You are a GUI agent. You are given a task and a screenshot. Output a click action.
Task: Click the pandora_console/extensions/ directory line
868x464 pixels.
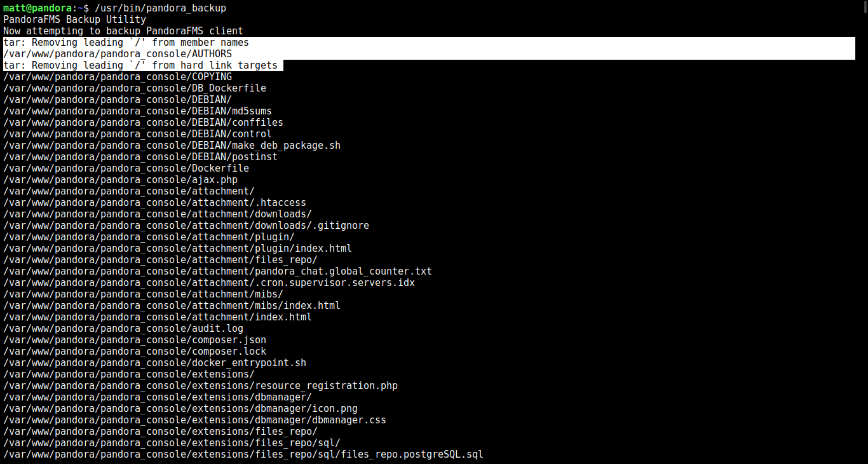pos(129,374)
